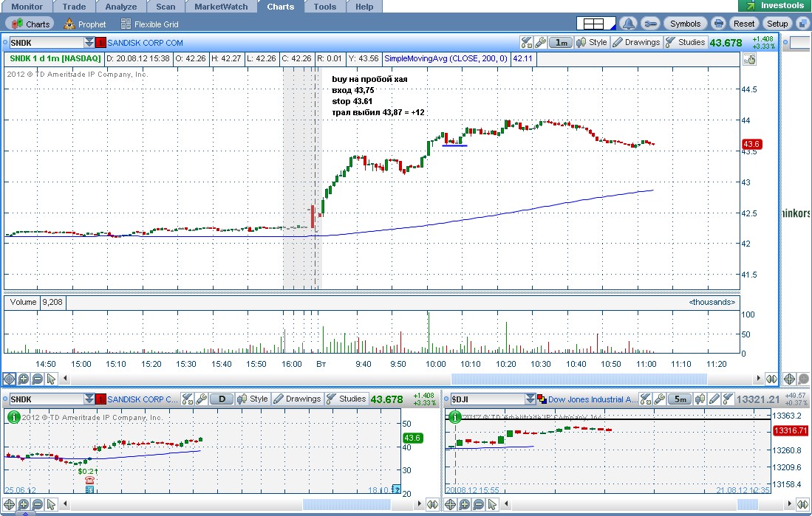This screenshot has width=812, height=516.
Task: Open the 1m timeframe selector
Action: click(x=561, y=42)
